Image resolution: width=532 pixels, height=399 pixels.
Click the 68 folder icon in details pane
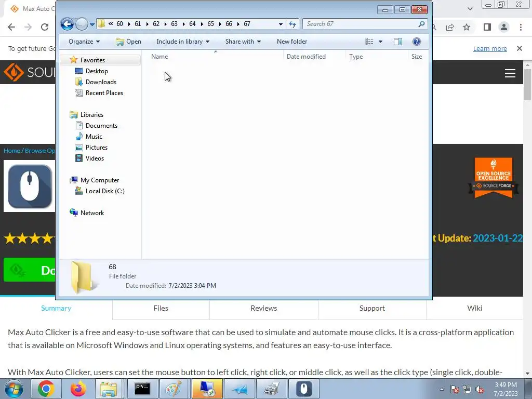[83, 277]
